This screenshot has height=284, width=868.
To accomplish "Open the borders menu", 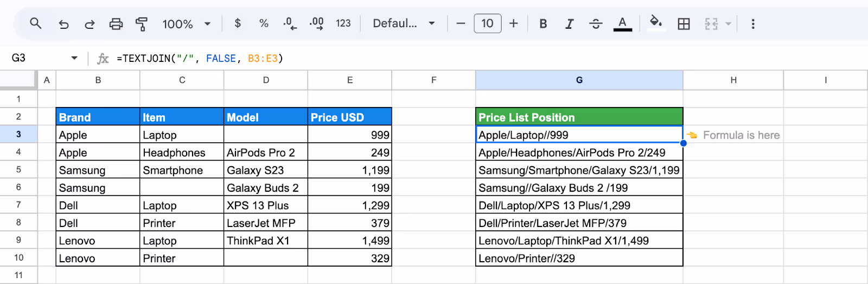I will click(x=684, y=24).
